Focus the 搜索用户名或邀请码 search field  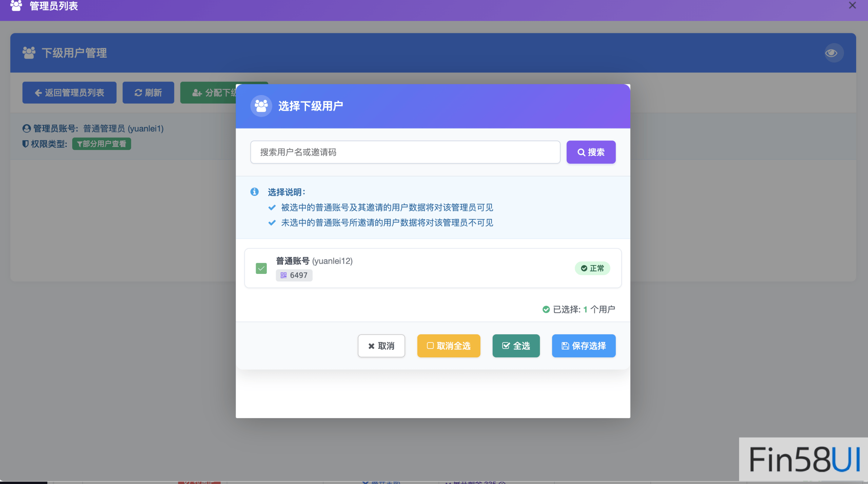click(x=405, y=152)
